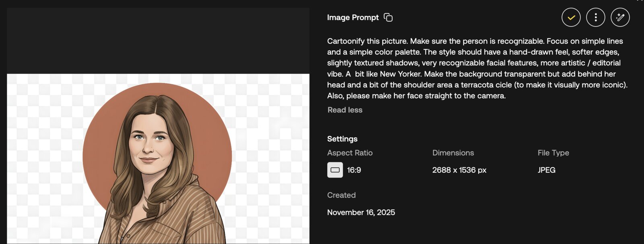Click the 16:9 aspect ratio icon
Image resolution: width=644 pixels, height=244 pixels.
pyautogui.click(x=335, y=170)
